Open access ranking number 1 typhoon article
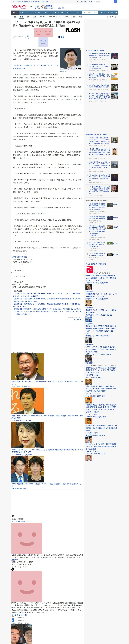 pos(99,55)
